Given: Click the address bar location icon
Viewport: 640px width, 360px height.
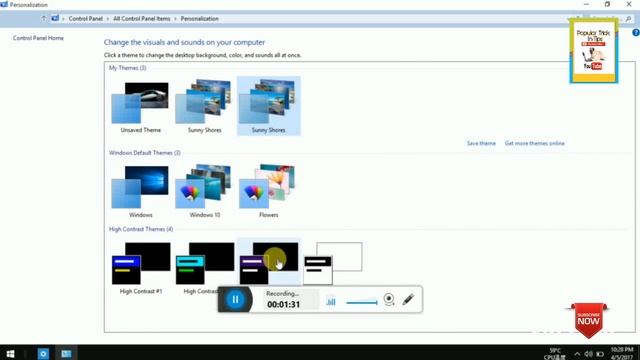Looking at the screenshot, I should point(55,18).
